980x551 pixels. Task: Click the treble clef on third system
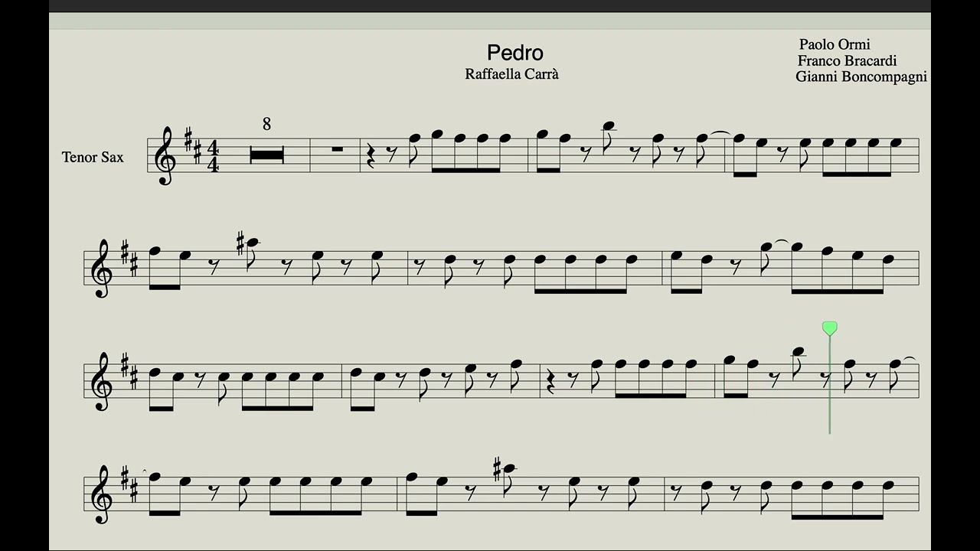tap(102, 381)
